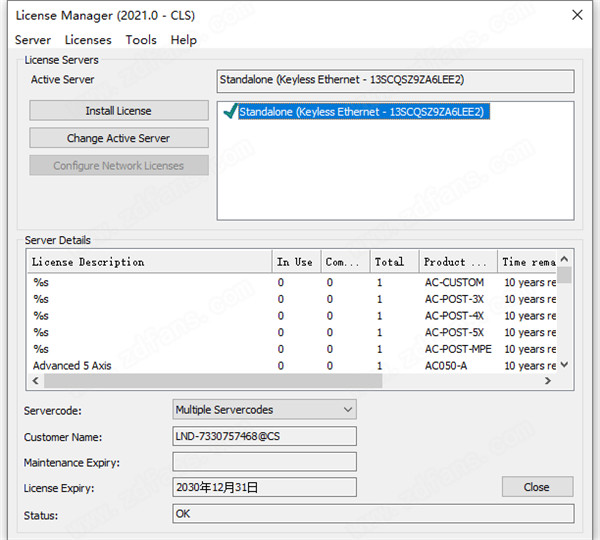Click the time remaining cell of AC-POST-3X row
This screenshot has height=540, width=600.
click(x=530, y=299)
